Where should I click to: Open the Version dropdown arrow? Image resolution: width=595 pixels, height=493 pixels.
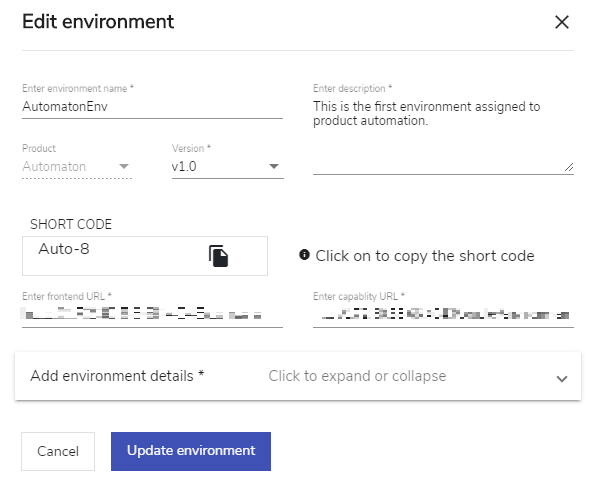pos(274,166)
